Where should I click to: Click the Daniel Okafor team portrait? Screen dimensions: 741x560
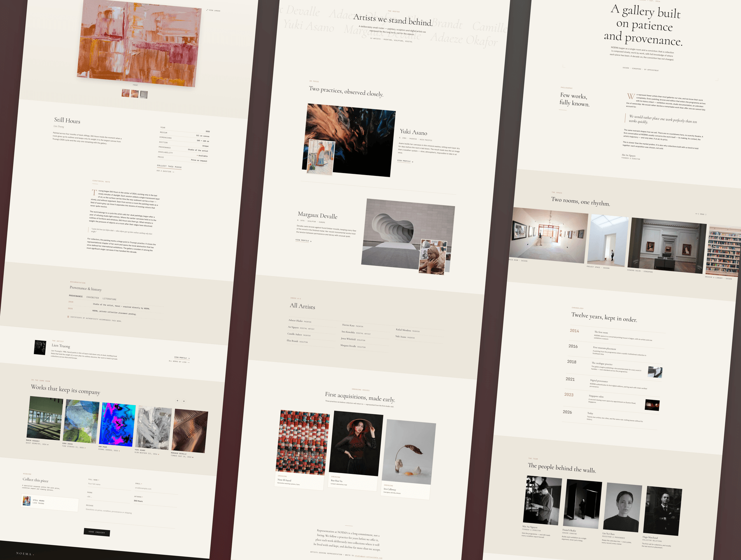pos(583,504)
